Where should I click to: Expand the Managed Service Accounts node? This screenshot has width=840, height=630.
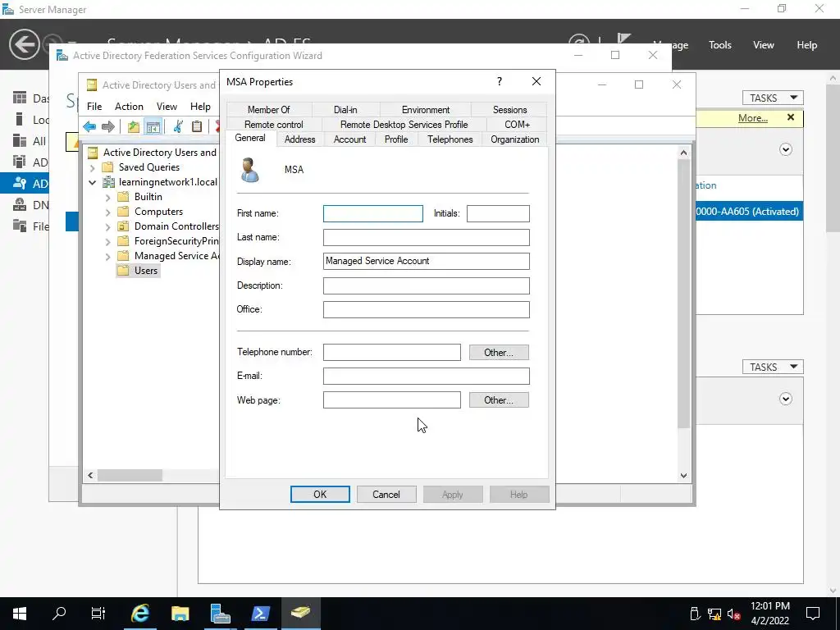(107, 257)
